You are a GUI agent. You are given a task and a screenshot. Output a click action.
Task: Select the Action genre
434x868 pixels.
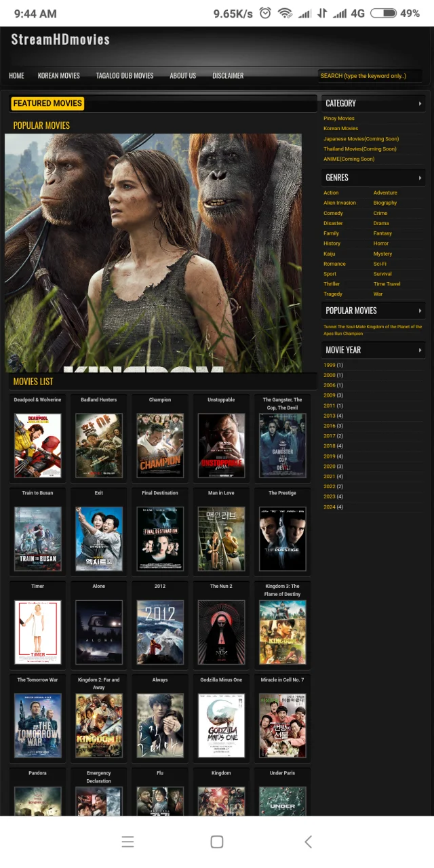(331, 193)
